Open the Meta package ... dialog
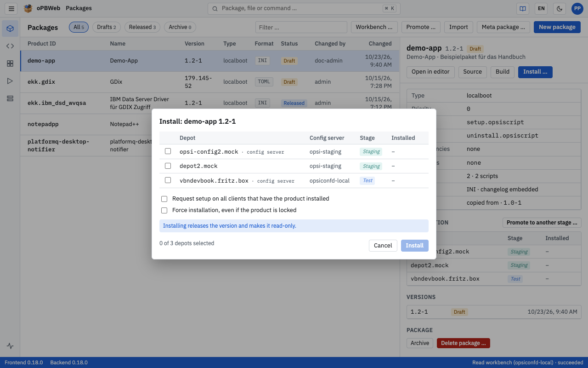The image size is (588, 368). click(x=503, y=27)
